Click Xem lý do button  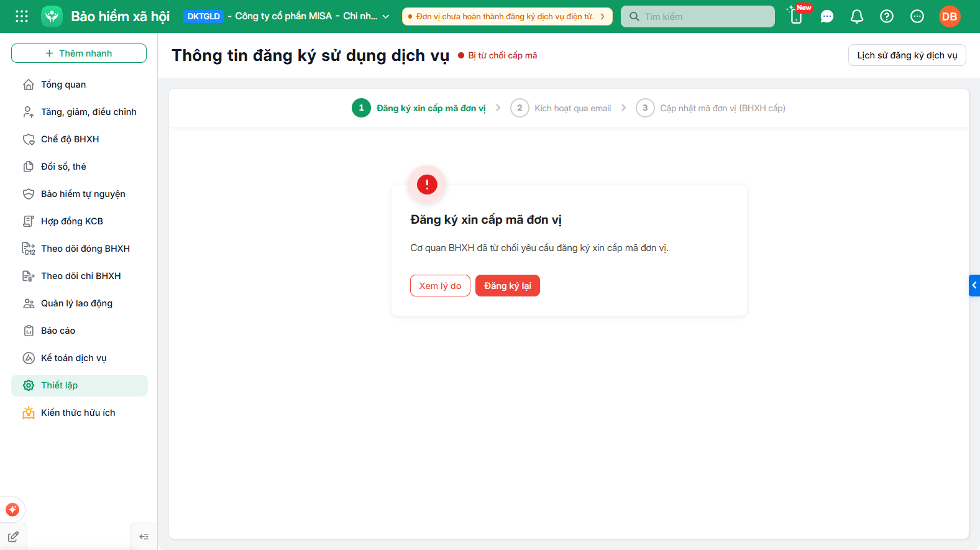click(x=440, y=286)
